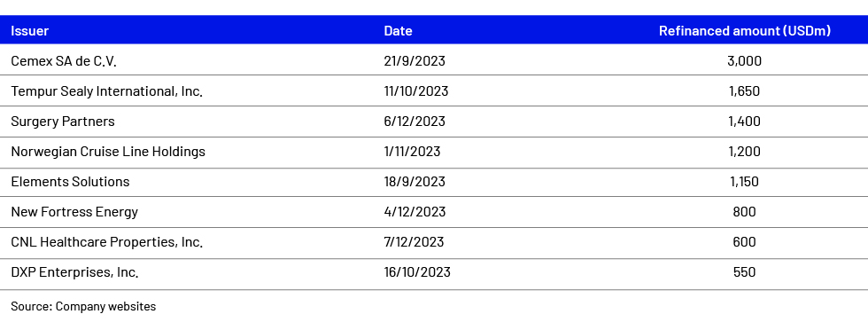Screen dimensions: 868x322
Task: Click the 3,000 refinanced amount value
Action: pos(745,61)
